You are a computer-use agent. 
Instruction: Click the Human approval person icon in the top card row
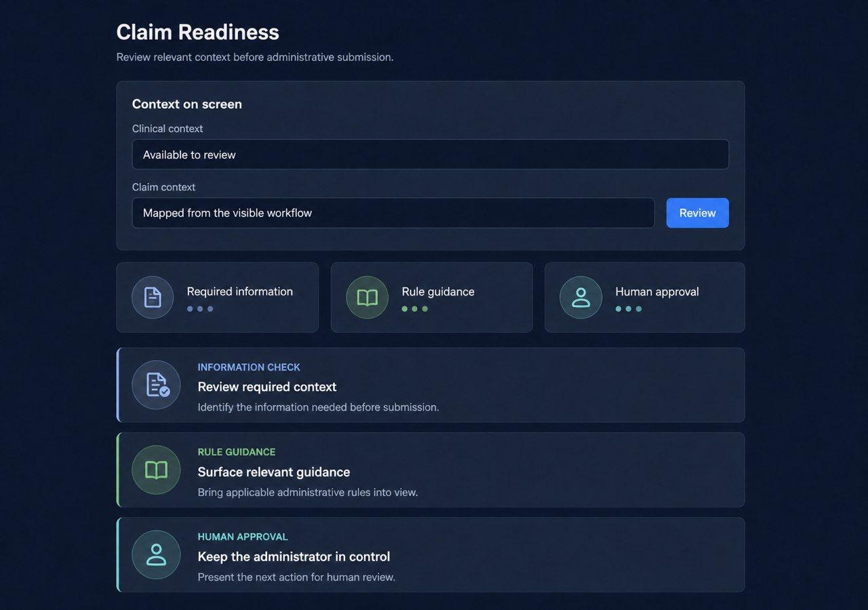(x=580, y=298)
